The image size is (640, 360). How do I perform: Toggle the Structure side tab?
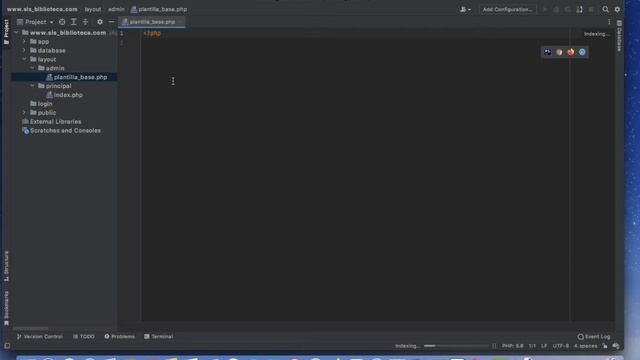tap(6, 266)
